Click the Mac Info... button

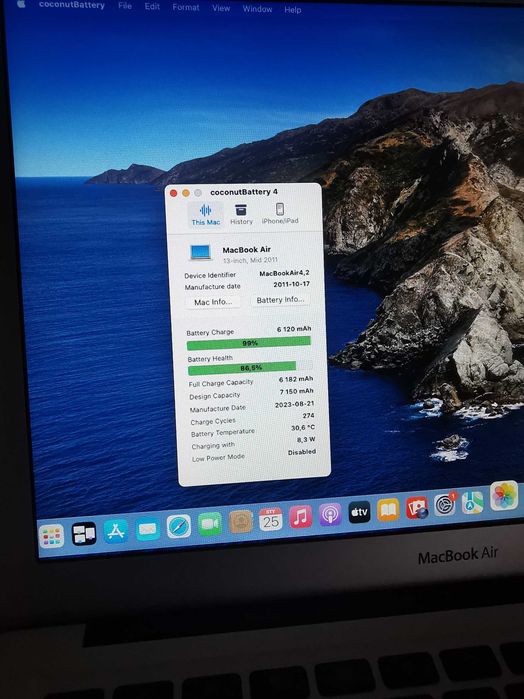click(x=213, y=302)
